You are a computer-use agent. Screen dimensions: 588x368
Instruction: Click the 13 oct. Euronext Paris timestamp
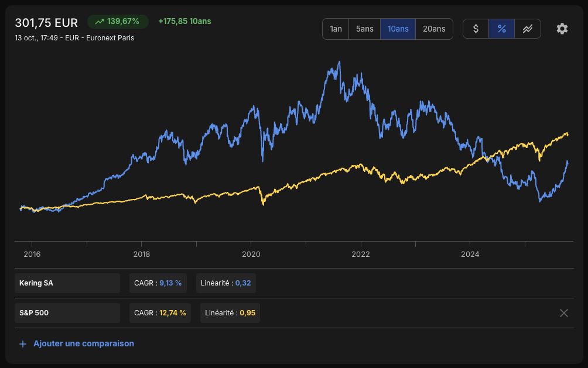74,38
